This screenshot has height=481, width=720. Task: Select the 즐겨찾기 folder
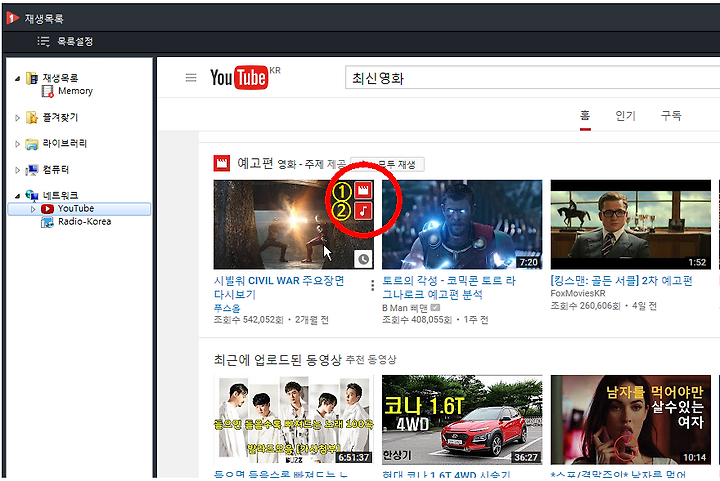tap(60, 117)
